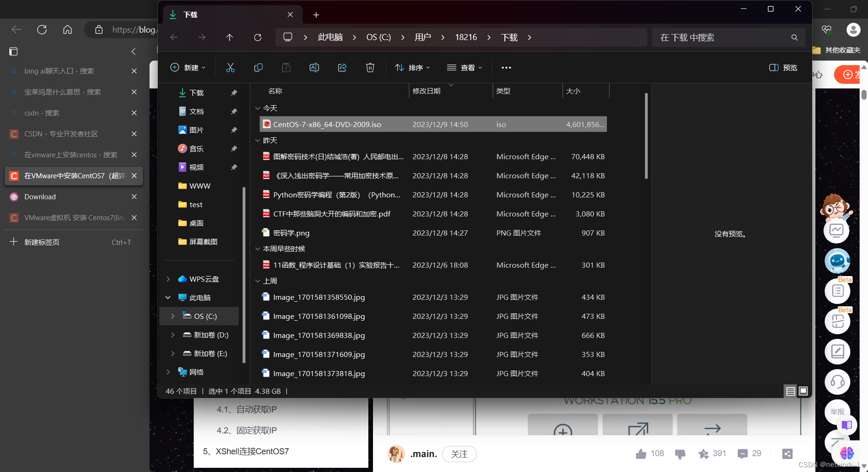Image resolution: width=868 pixels, height=472 pixels.
Task: Switch to the Download browser tab
Action: 74,197
